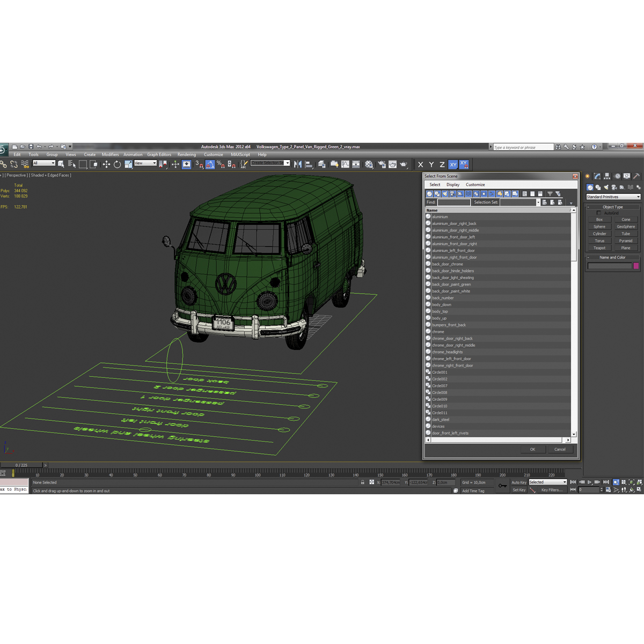Screen dimensions: 644x644
Task: Open the Modify panel tab icon
Action: pos(597,176)
